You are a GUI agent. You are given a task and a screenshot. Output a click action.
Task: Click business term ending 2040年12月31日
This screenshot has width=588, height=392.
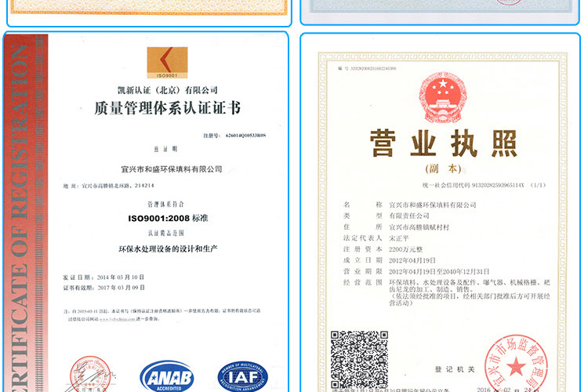click(x=439, y=271)
